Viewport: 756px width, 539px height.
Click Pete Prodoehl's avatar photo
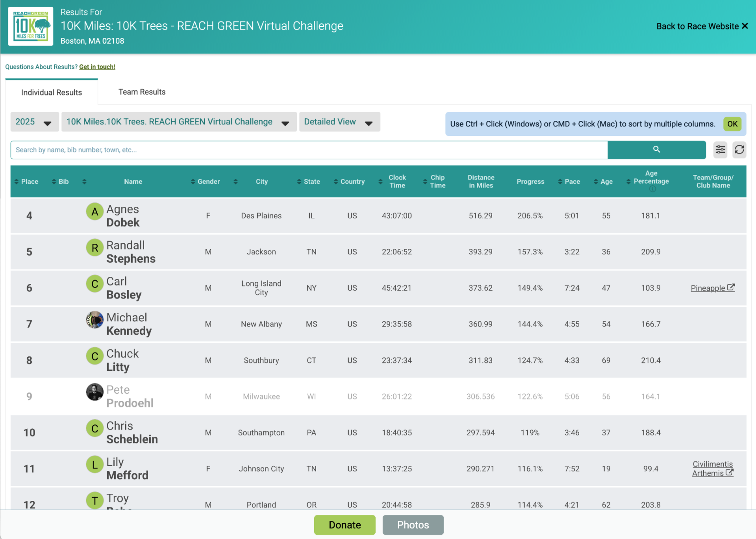(94, 392)
